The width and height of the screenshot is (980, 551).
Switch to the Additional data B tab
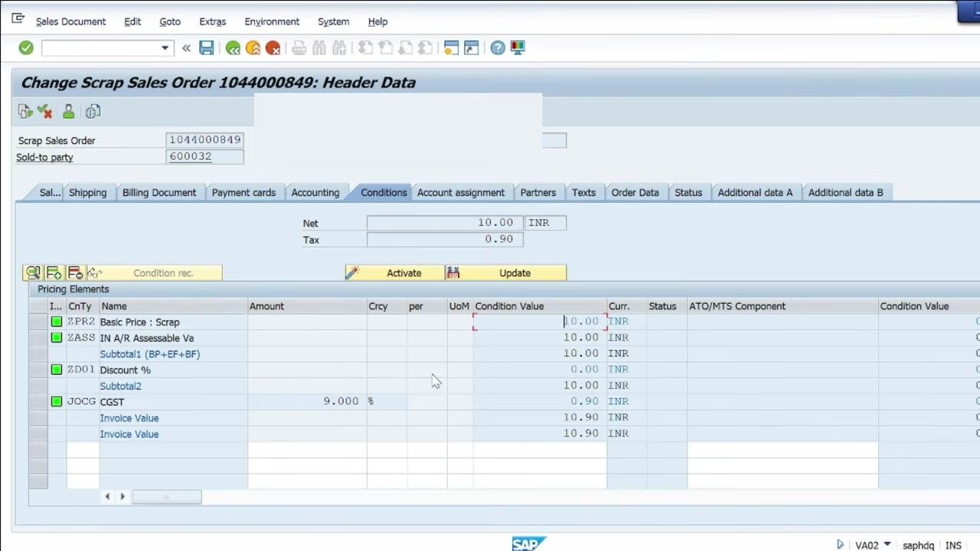coord(845,192)
